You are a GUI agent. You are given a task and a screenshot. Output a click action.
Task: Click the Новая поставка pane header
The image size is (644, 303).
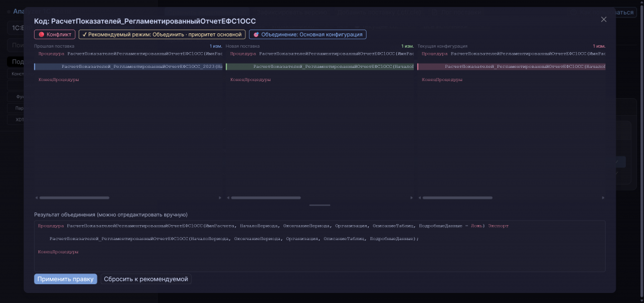point(243,47)
